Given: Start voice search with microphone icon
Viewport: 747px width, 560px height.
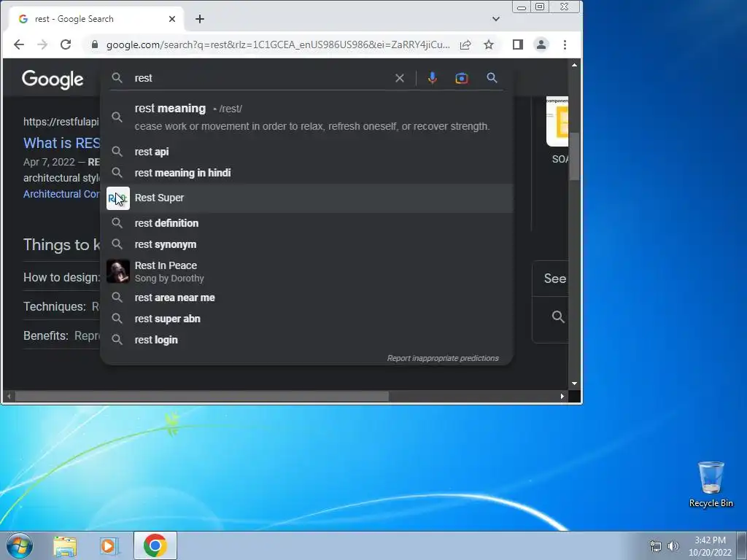Looking at the screenshot, I should click(432, 78).
